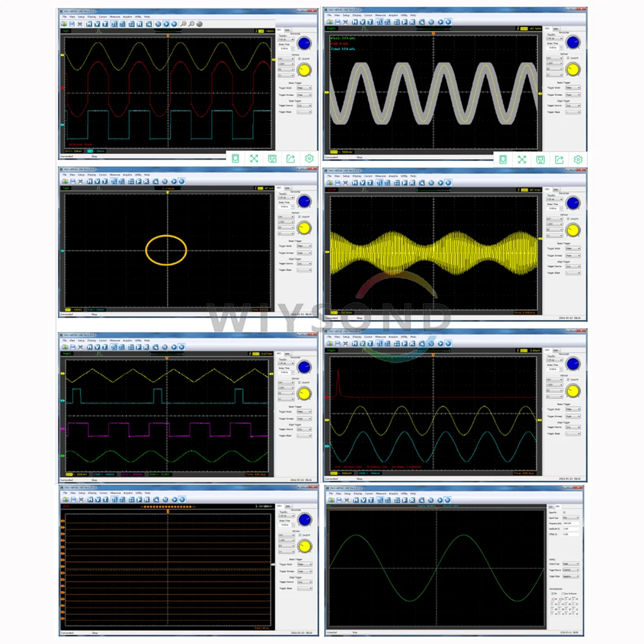Click the save disk toolbar icon in the large green sine window
Image resolution: width=644 pixels, height=644 pixels.
pos(339,500)
